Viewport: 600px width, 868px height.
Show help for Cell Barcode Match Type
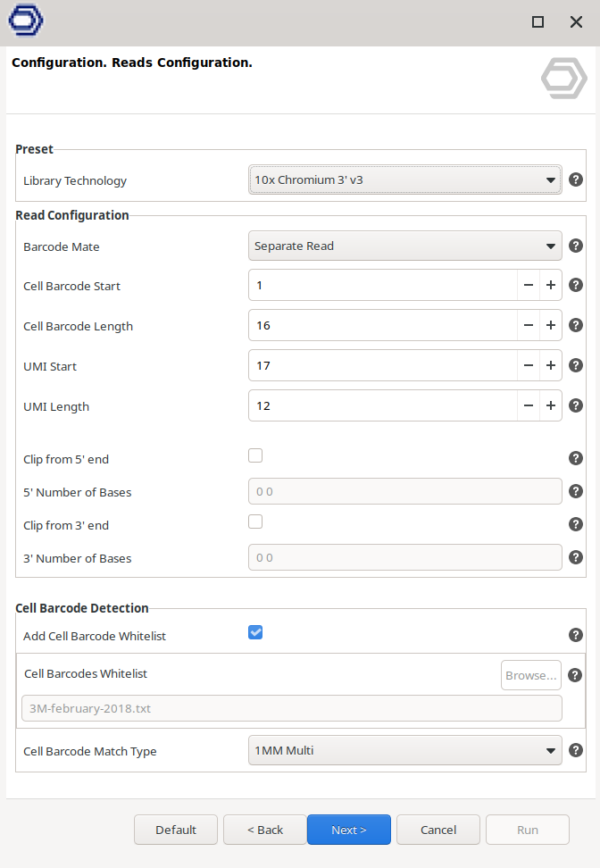point(576,751)
